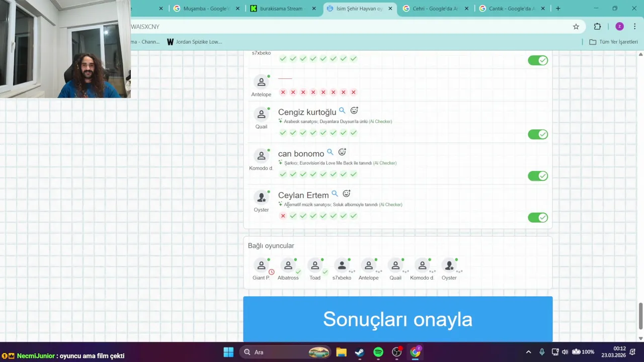Open OBS Studio from the taskbar

coord(397,352)
